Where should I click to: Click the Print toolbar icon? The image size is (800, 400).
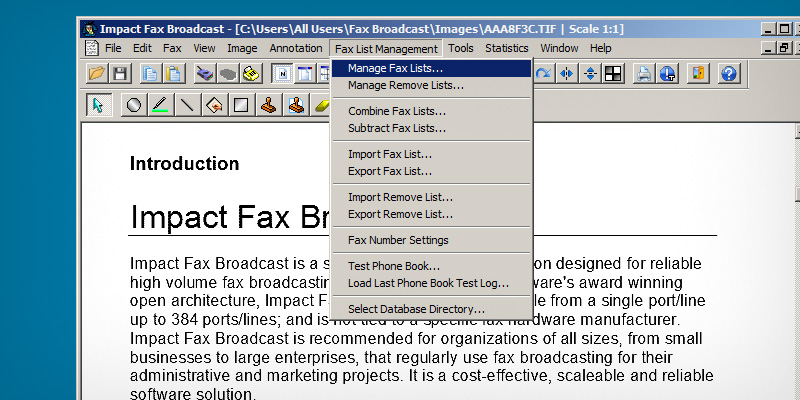tap(644, 73)
